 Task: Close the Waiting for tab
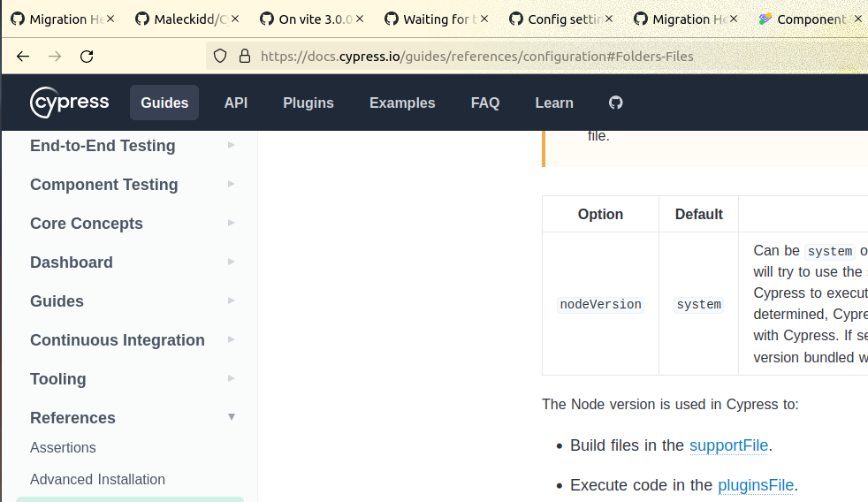pos(483,19)
